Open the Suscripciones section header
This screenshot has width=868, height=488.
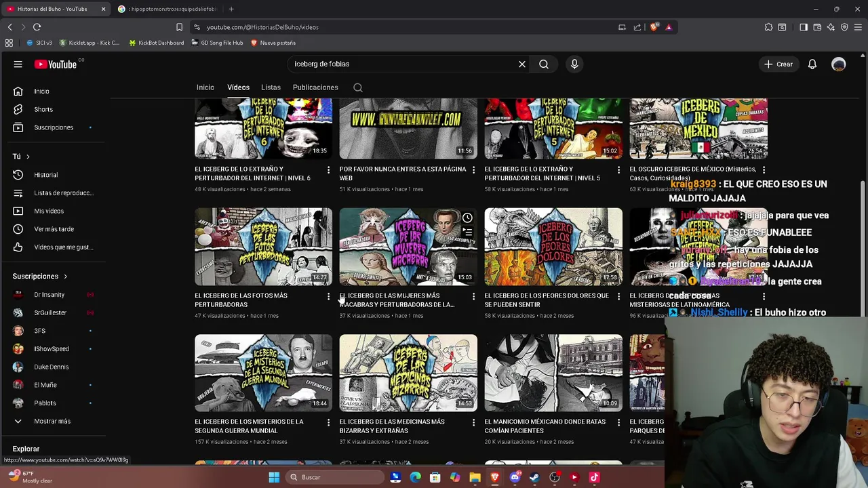tap(39, 277)
